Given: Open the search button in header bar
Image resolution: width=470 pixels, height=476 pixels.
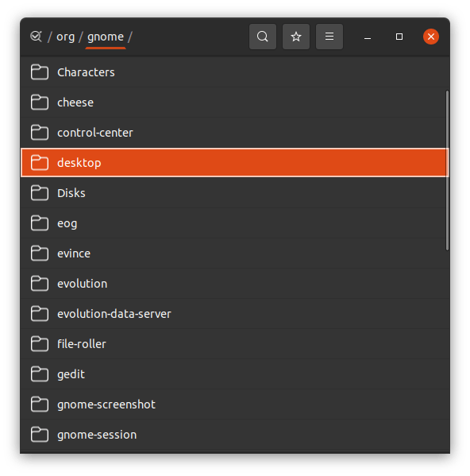Looking at the screenshot, I should (x=263, y=37).
